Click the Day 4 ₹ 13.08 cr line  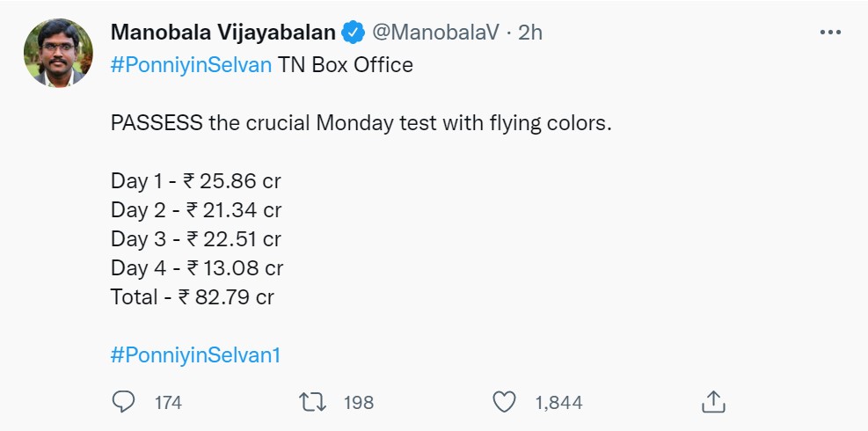tap(197, 268)
